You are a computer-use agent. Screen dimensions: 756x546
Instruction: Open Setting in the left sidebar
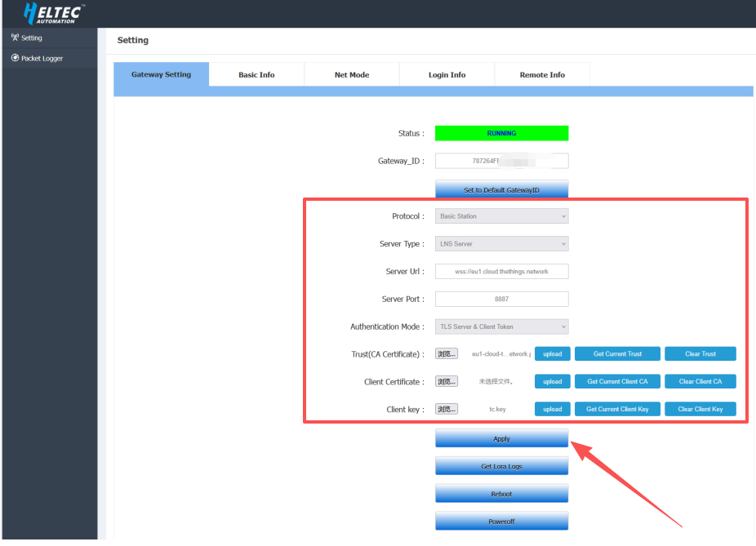[x=31, y=38]
